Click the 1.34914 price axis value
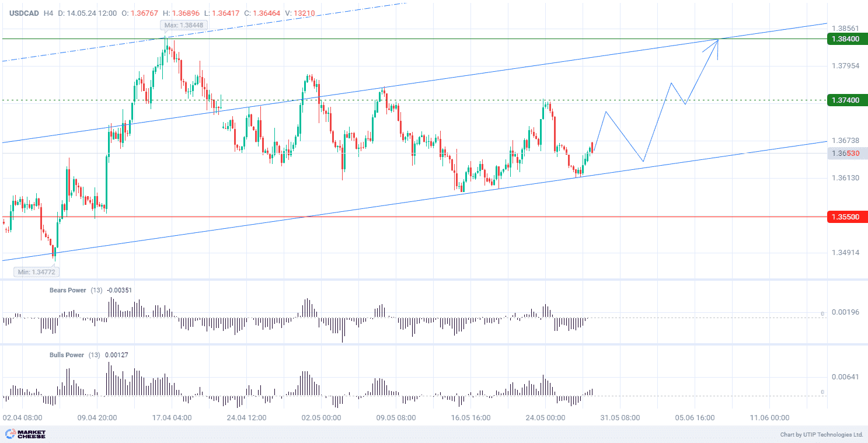 coord(845,253)
